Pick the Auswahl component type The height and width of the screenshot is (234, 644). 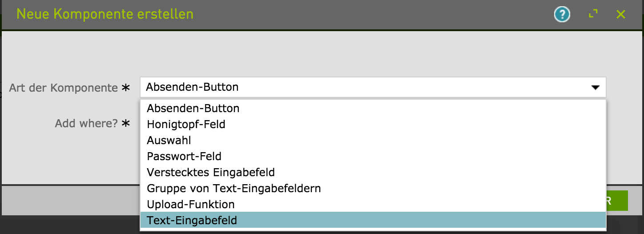[169, 140]
